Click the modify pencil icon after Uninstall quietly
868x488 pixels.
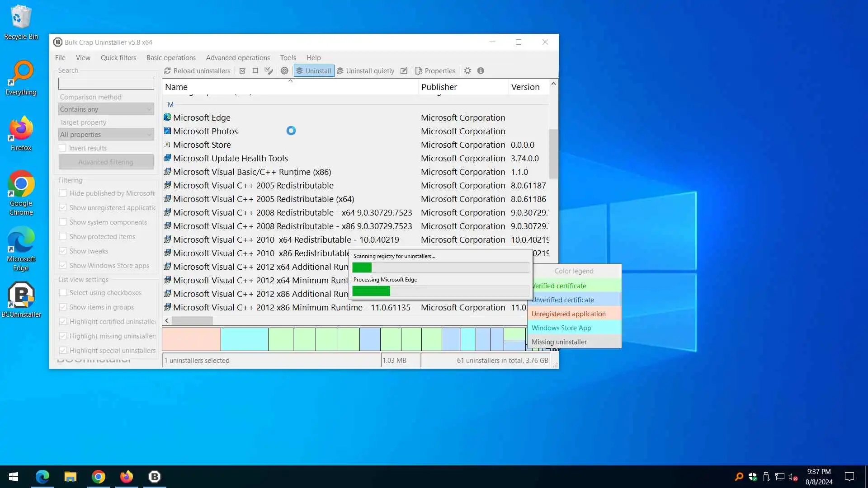pos(404,71)
